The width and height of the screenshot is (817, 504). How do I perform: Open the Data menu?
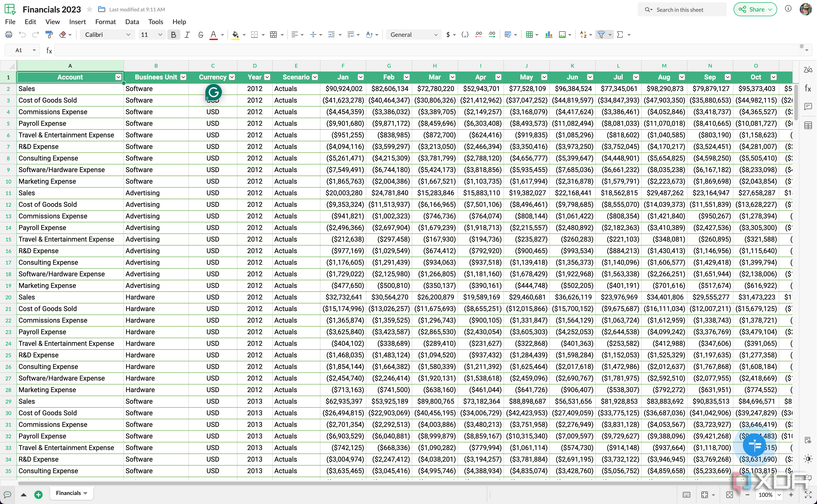click(x=132, y=22)
